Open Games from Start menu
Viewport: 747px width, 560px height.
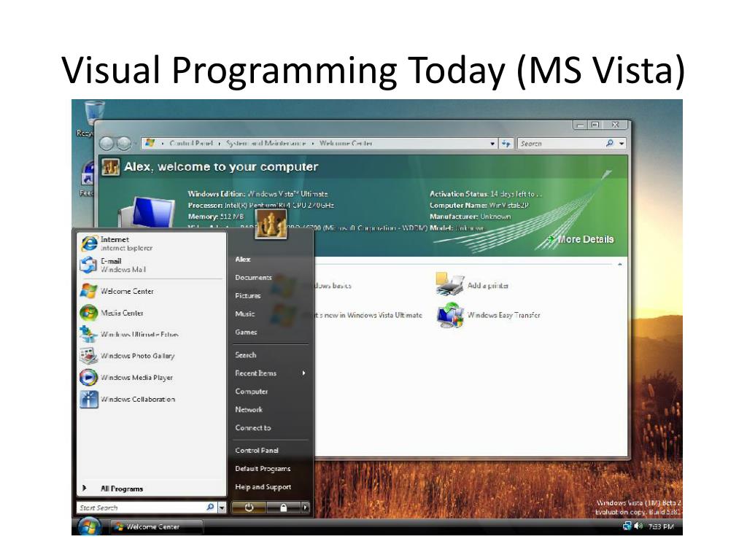click(246, 332)
